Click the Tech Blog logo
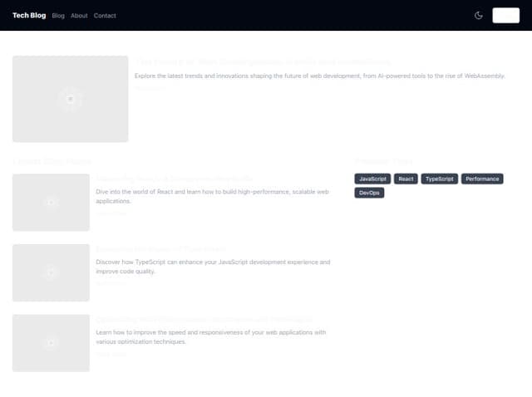Viewport: 532px width, 397px height. click(x=29, y=15)
